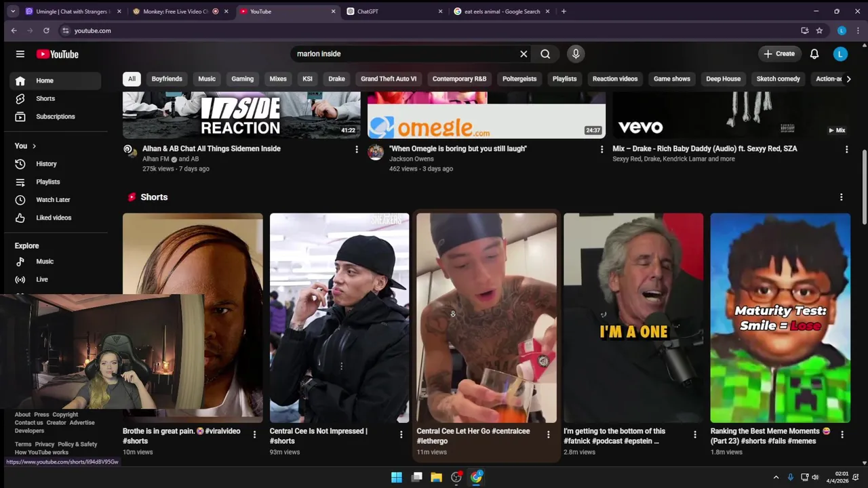The image size is (868, 488).
Task: Select the Deep House chip
Action: (724, 79)
